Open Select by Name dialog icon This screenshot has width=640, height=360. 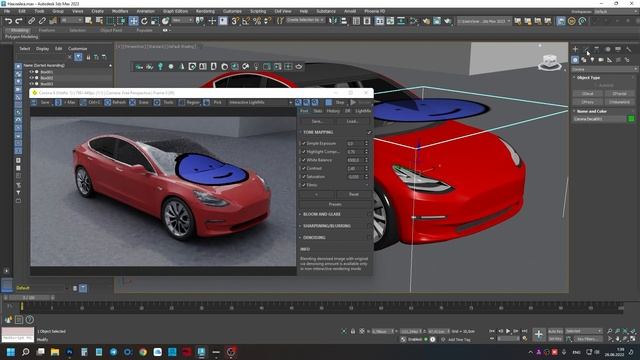[x=99, y=21]
